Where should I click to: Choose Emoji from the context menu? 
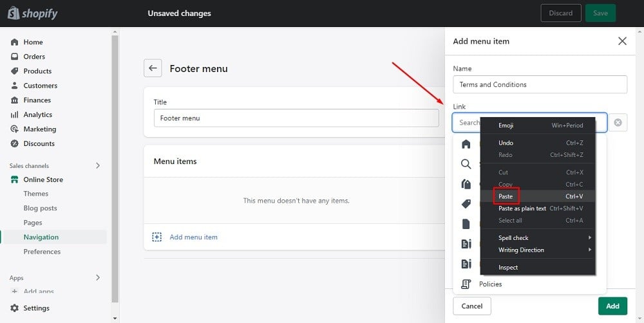click(538, 125)
